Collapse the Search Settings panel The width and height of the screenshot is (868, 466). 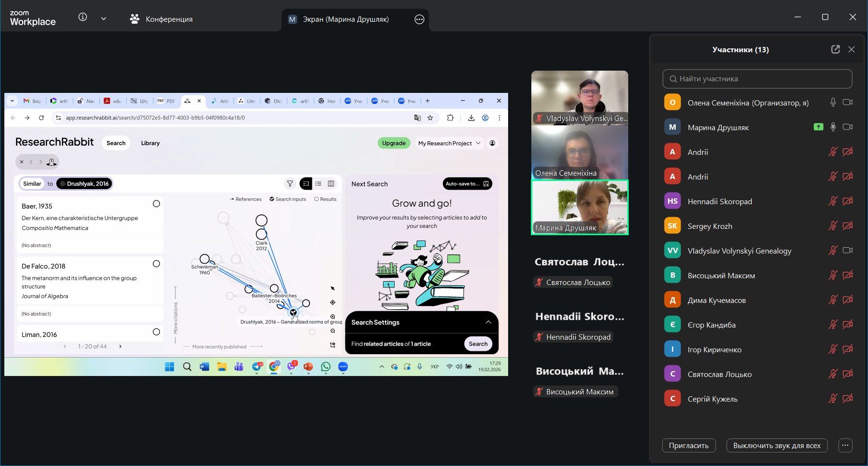pyautogui.click(x=488, y=322)
